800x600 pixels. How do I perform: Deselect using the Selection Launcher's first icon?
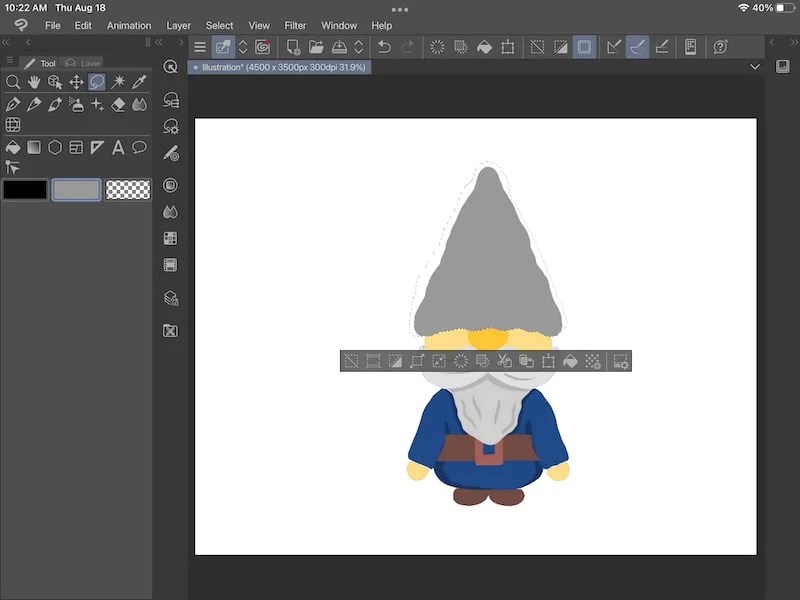351,362
